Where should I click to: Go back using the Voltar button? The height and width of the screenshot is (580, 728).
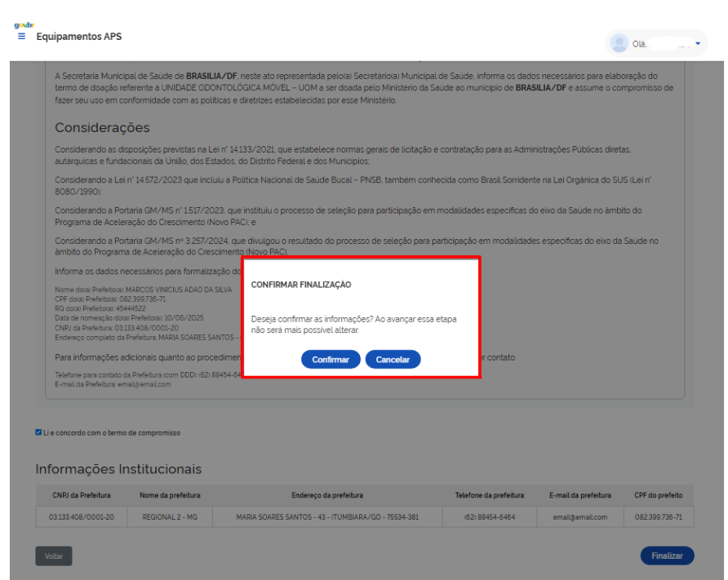click(54, 556)
